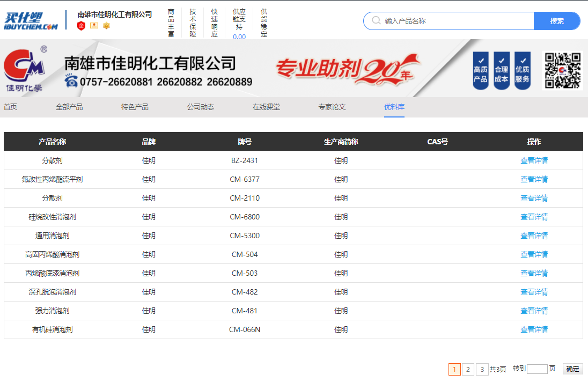The width and height of the screenshot is (588, 382).
Task: Click the 品牌 column header
Action: 149,142
